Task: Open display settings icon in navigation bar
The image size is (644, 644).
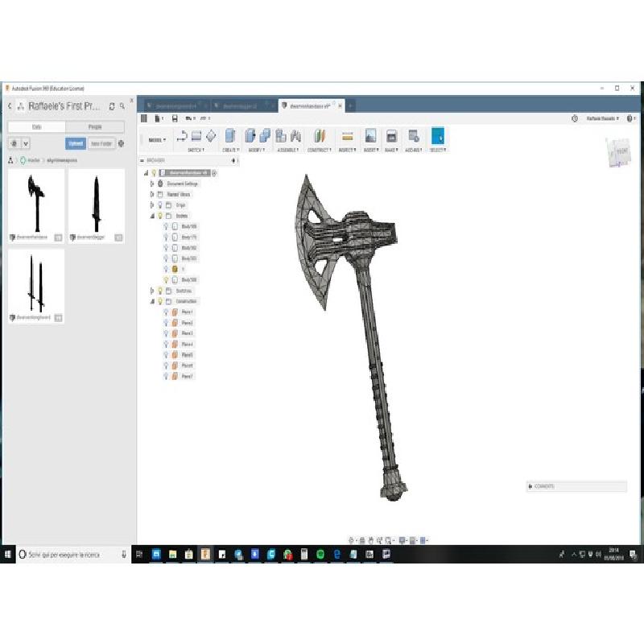Action: click(402, 540)
